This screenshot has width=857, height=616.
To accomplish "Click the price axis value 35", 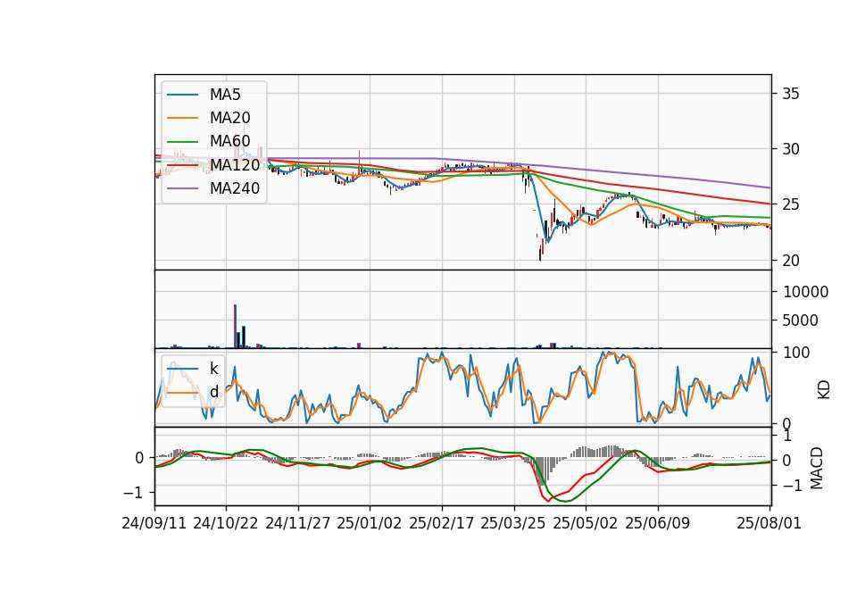I will tap(791, 94).
